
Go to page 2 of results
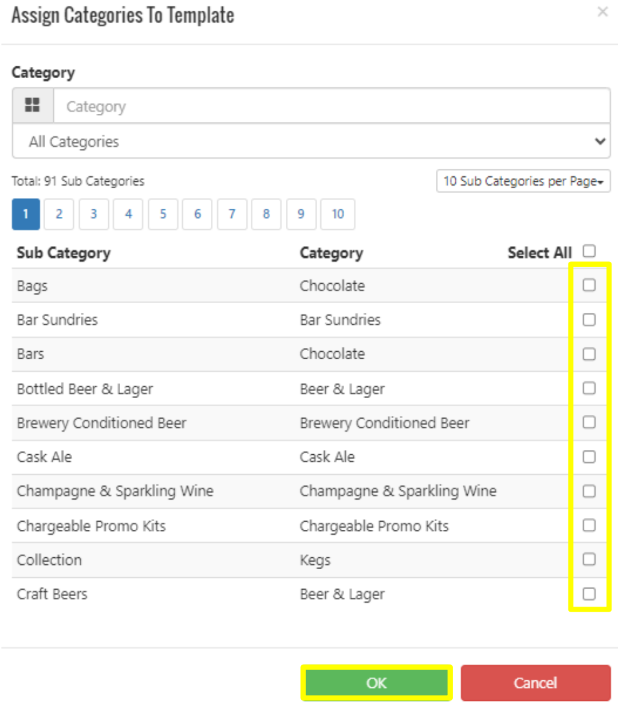tap(59, 214)
